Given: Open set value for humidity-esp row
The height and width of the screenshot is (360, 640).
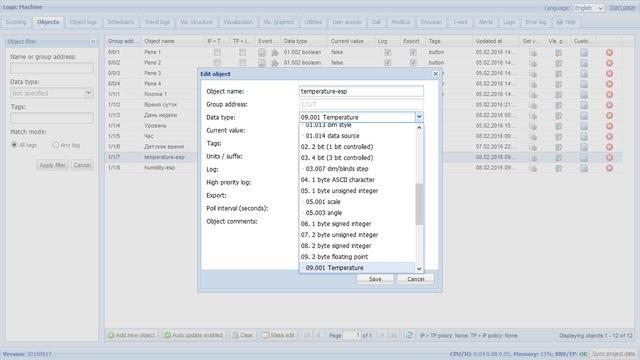Looking at the screenshot, I should (533, 168).
